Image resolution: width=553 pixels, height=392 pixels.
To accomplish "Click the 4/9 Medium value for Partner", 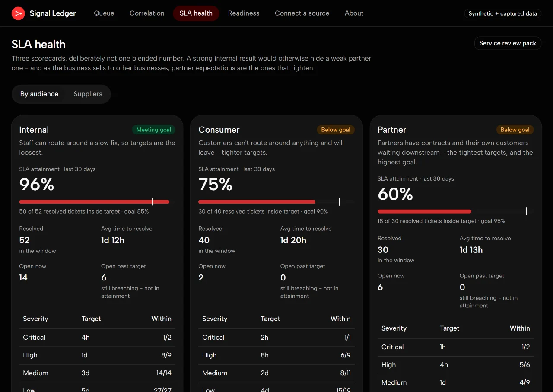I will tap(524, 382).
